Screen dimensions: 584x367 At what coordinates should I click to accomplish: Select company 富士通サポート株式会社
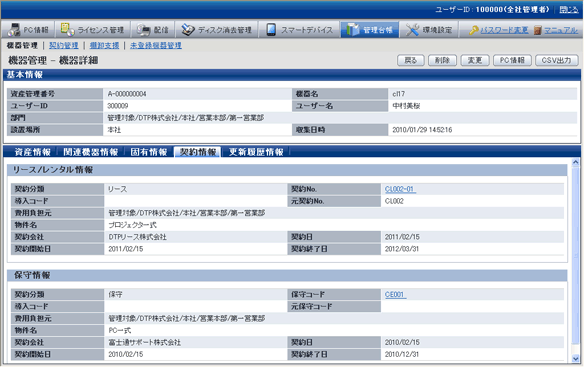click(x=145, y=342)
